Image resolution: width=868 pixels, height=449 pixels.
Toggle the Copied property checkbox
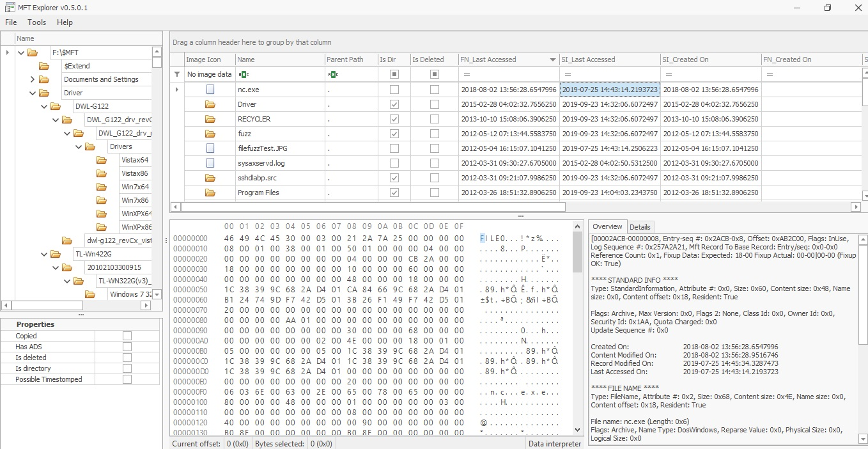tap(127, 336)
